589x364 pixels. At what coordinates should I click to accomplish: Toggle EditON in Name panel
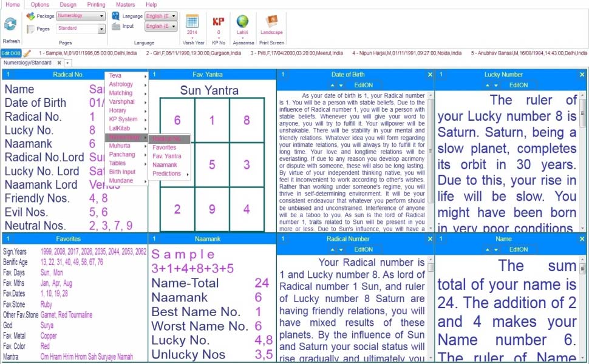tap(519, 249)
